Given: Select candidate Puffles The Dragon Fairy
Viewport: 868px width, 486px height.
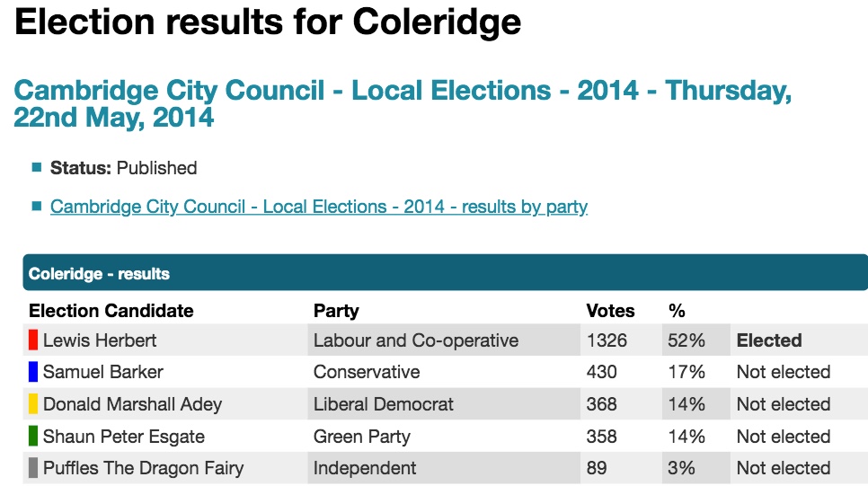Looking at the screenshot, I should pyautogui.click(x=143, y=468).
